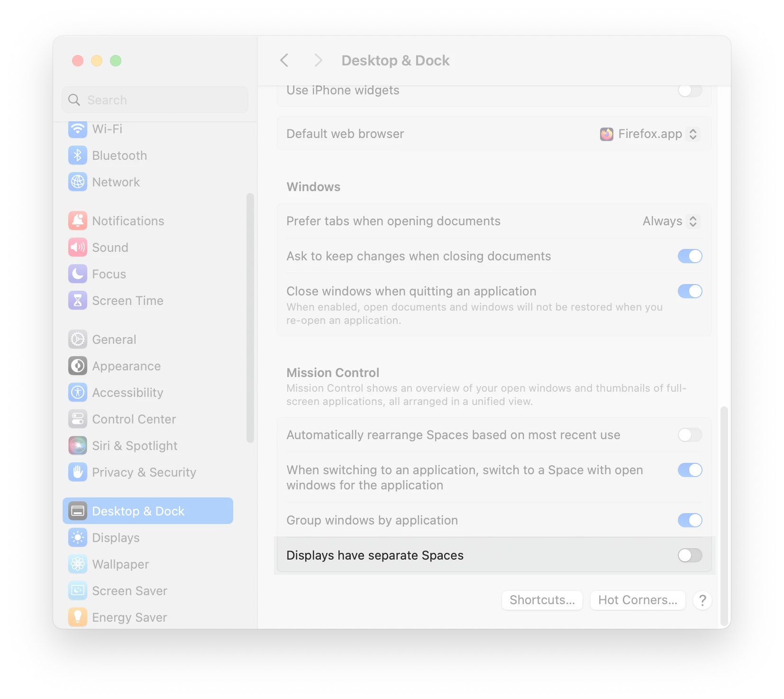
Task: Turn on Automatically rearrange Spaces toggle
Action: coord(690,434)
